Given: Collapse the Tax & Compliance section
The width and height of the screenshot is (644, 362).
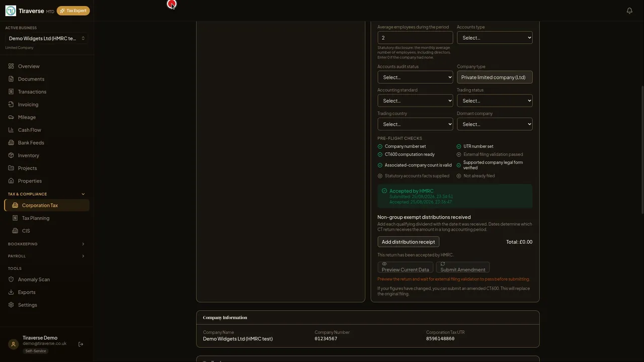Looking at the screenshot, I should (x=47, y=194).
